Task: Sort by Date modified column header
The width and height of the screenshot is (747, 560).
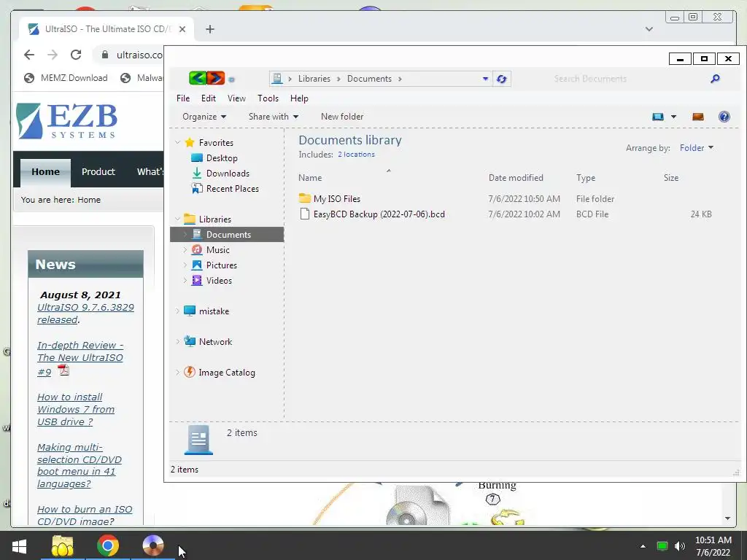Action: (516, 178)
